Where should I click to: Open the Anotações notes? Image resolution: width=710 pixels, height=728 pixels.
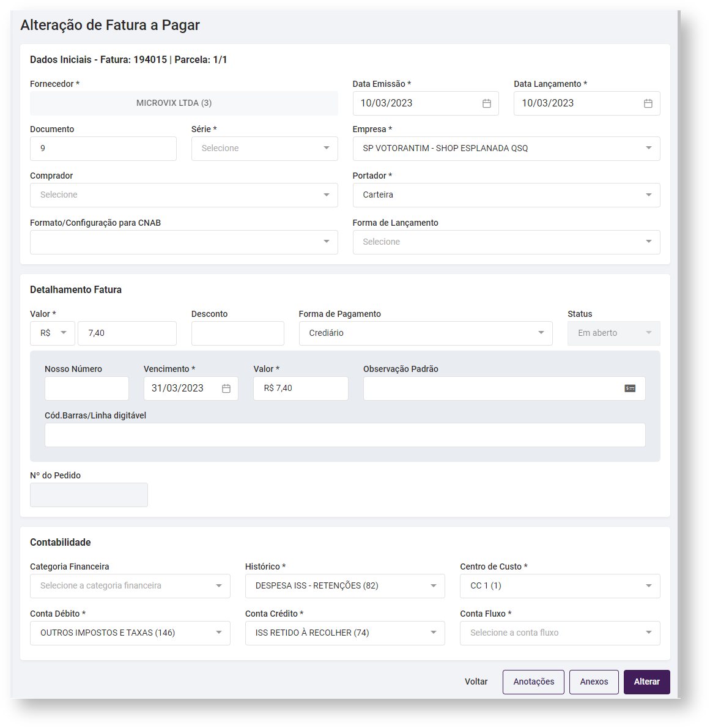coord(533,682)
